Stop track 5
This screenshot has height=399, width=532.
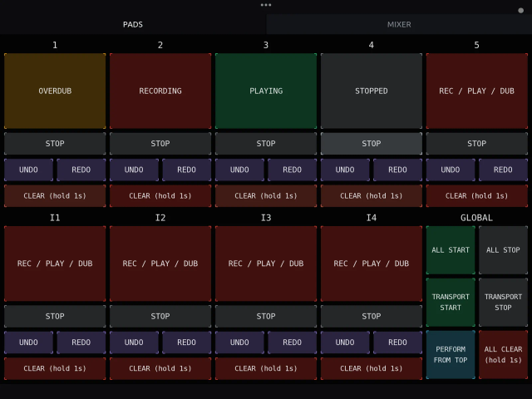coord(476,144)
